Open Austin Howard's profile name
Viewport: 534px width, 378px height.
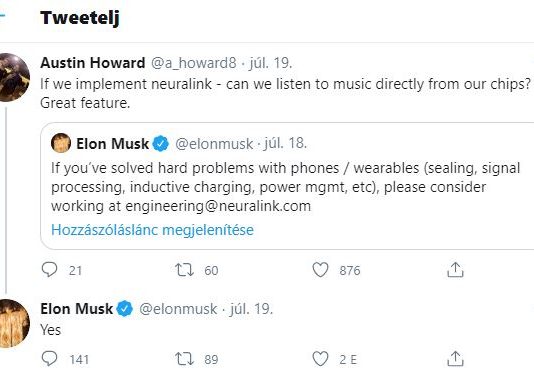[x=93, y=63]
